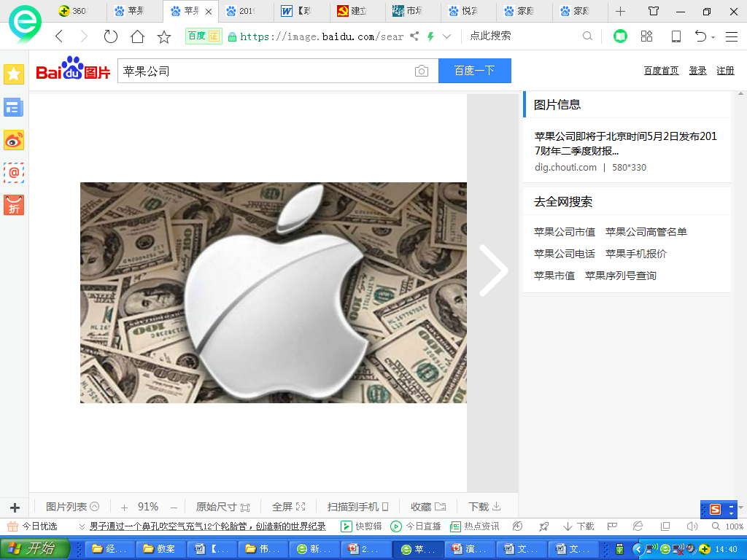Reload the page with the refresh icon
This screenshot has width=747, height=560.
point(110,36)
